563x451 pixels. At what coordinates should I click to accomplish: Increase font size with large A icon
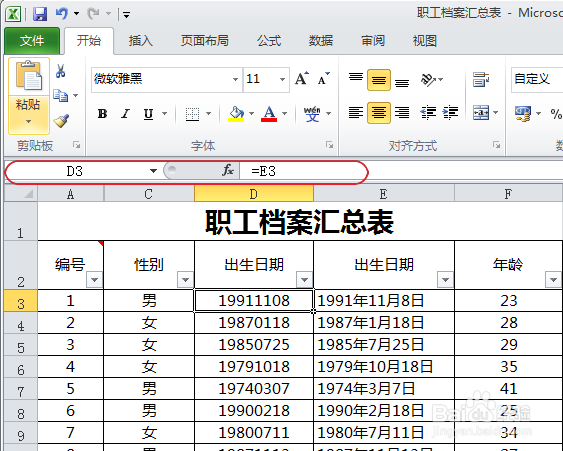(x=302, y=78)
